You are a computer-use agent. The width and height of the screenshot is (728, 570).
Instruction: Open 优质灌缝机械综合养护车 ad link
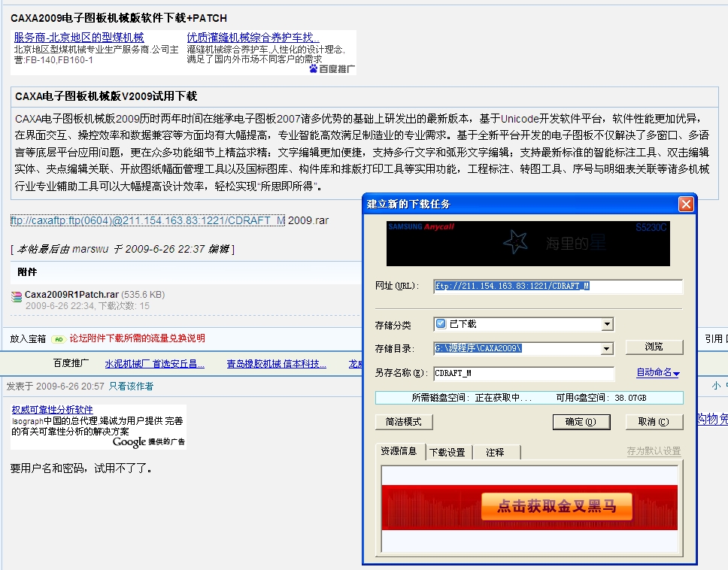click(x=253, y=38)
